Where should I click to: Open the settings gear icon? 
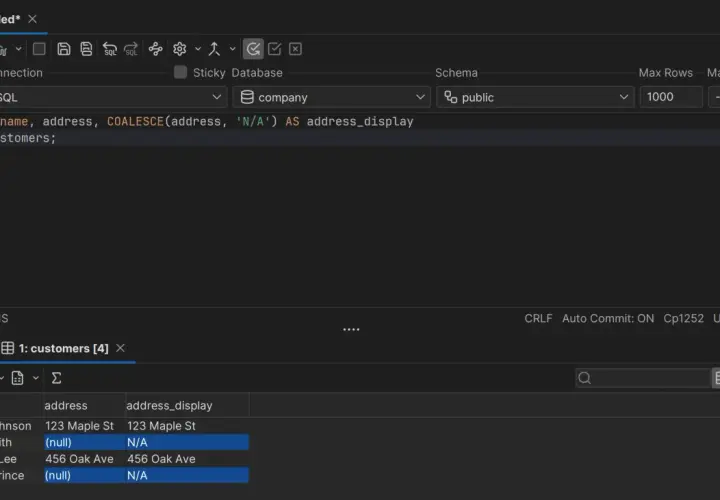coord(180,49)
